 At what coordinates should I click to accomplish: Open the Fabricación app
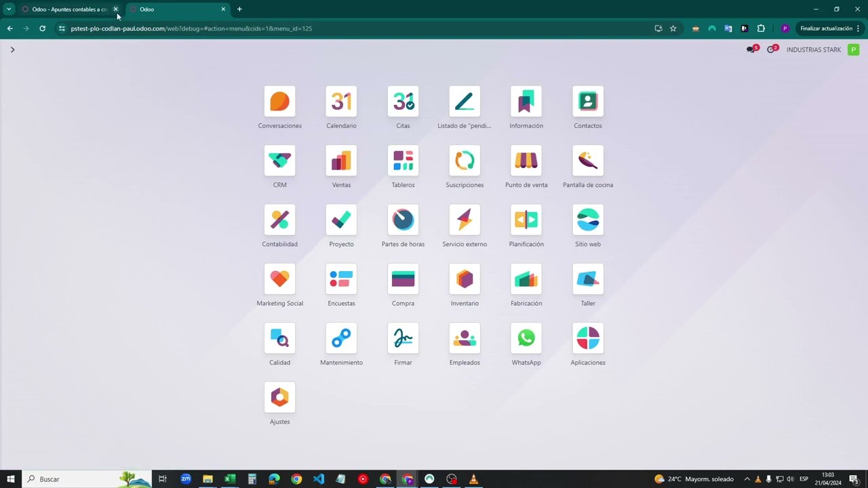tap(526, 279)
